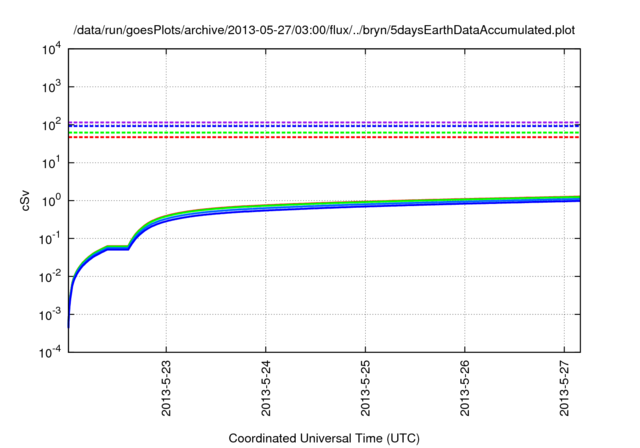Click the purple dashed threshold line
The width and height of the screenshot is (640, 448).
(324, 122)
